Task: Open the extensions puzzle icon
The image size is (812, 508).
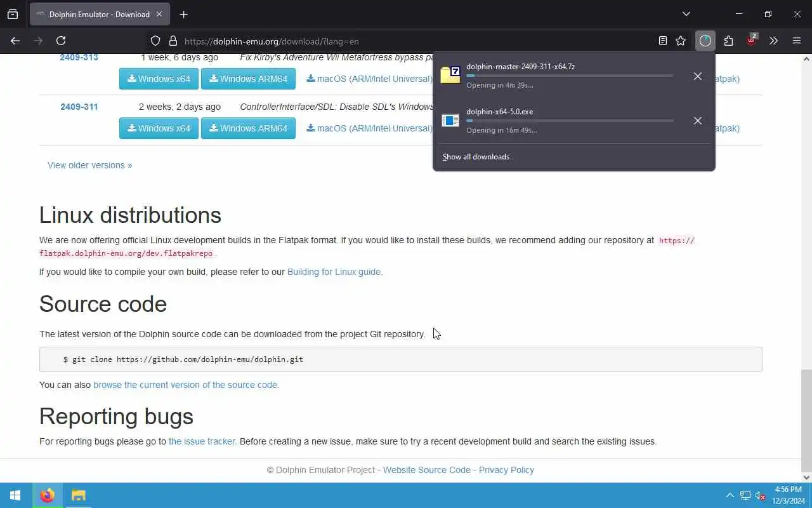Action: coord(728,41)
